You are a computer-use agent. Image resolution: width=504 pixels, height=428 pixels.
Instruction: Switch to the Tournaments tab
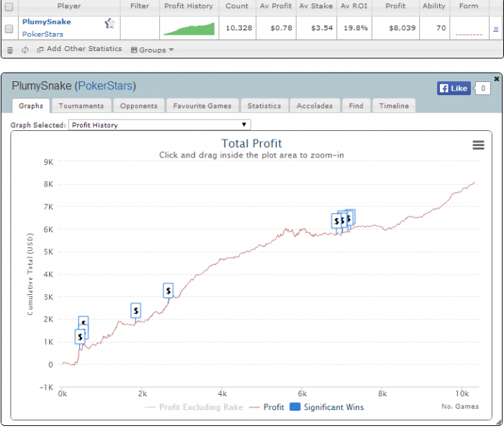tap(81, 106)
